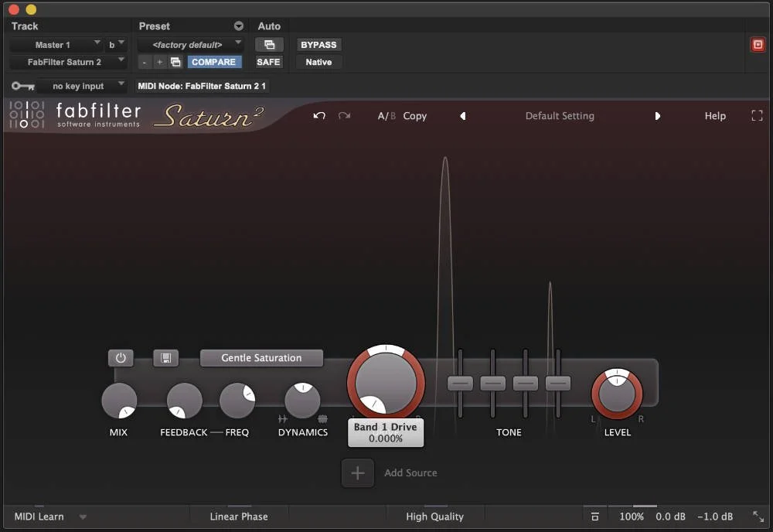Open the no key input dropdown
The width and height of the screenshot is (773, 532).
pyautogui.click(x=82, y=87)
